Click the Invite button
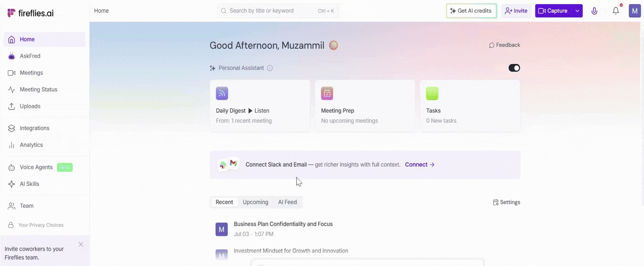 516,11
